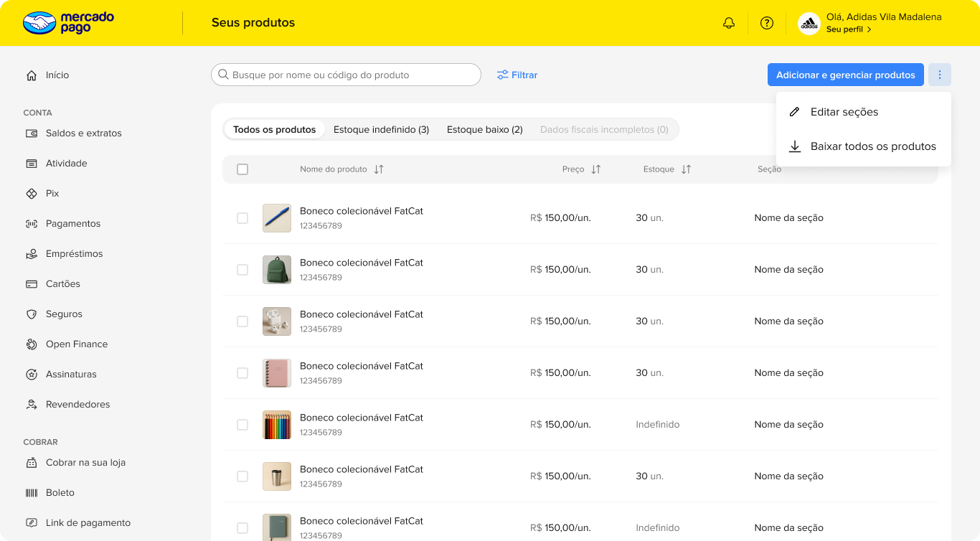Sort by Estoque arrows

tap(686, 169)
